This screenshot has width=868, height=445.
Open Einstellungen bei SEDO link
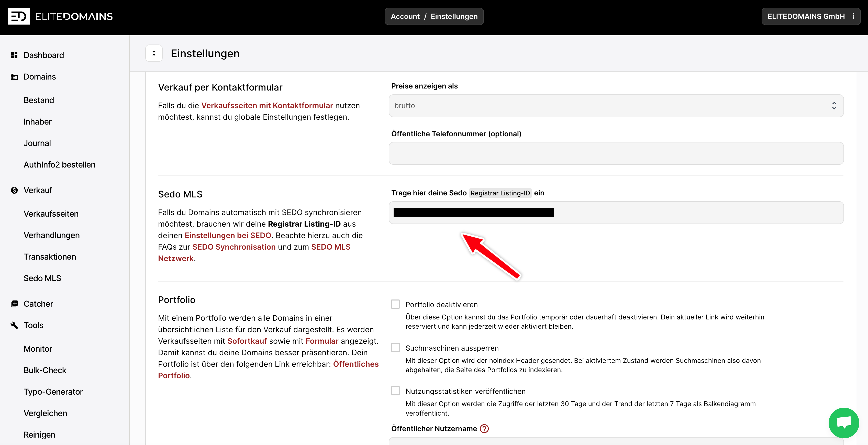228,236
